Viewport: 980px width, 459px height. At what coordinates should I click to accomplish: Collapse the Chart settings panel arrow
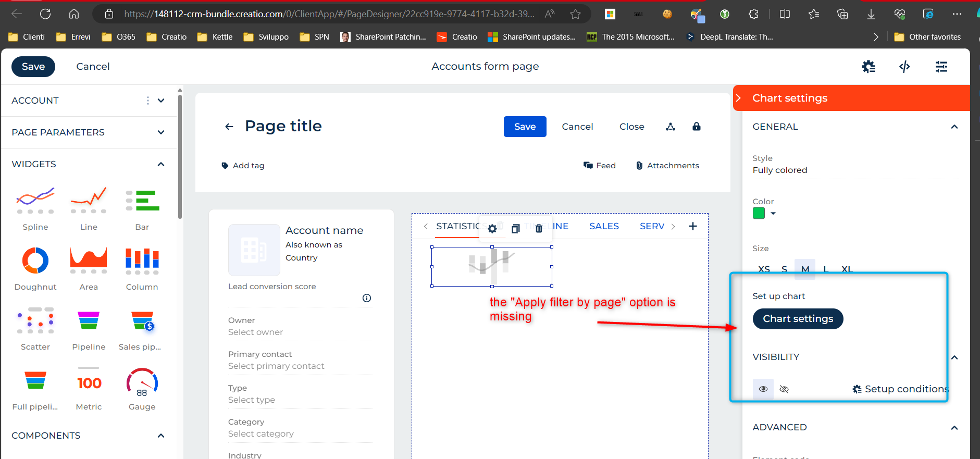point(739,98)
